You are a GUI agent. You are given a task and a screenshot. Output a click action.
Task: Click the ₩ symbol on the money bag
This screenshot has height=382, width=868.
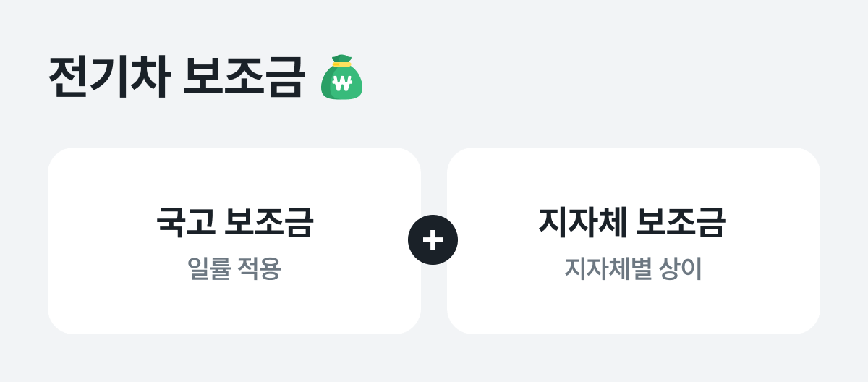(341, 82)
